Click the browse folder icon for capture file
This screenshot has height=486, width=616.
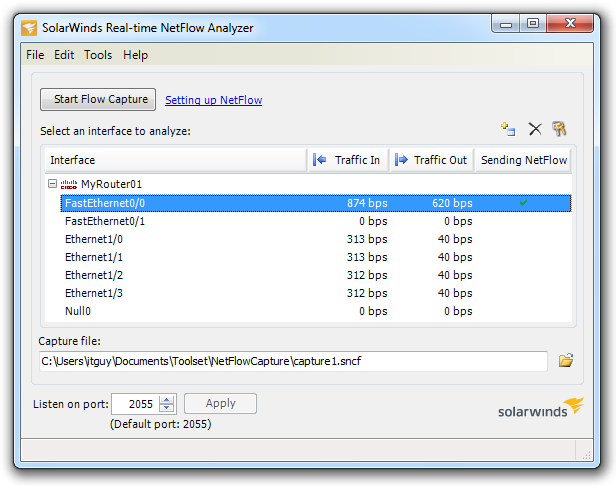tap(566, 360)
